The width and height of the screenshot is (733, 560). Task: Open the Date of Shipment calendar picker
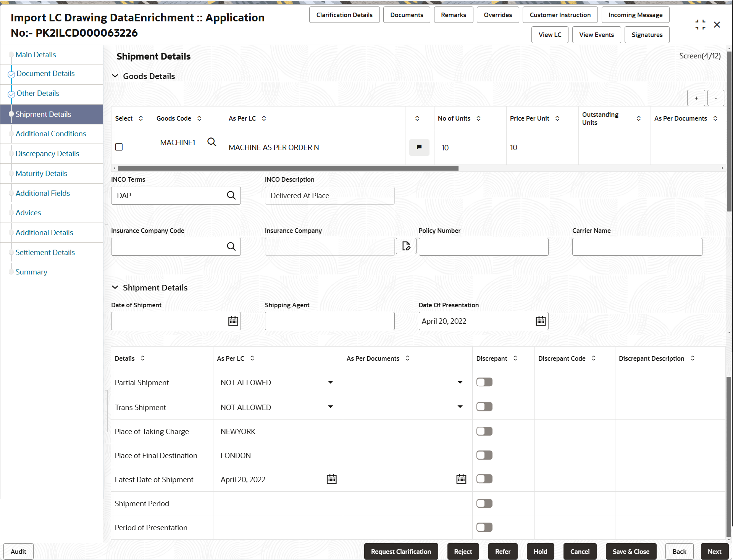tap(232, 321)
